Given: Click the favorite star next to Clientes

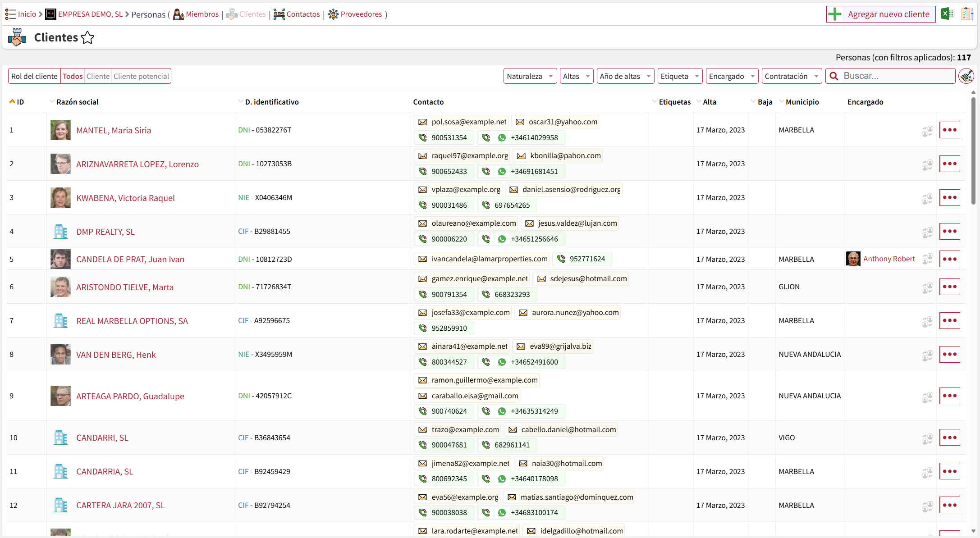Looking at the screenshot, I should [87, 38].
